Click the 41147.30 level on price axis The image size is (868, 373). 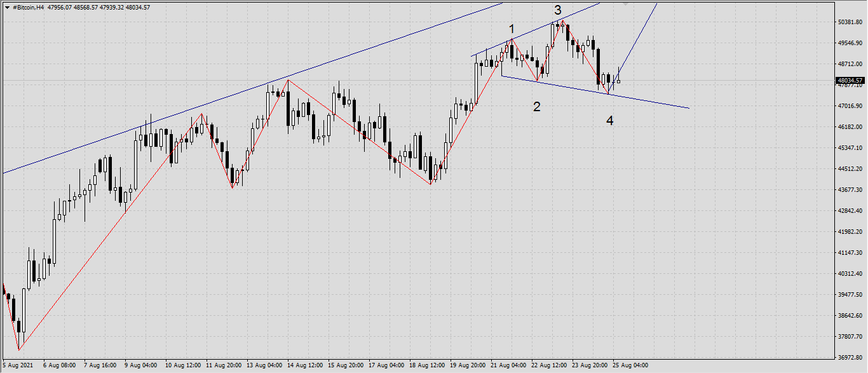(x=849, y=253)
